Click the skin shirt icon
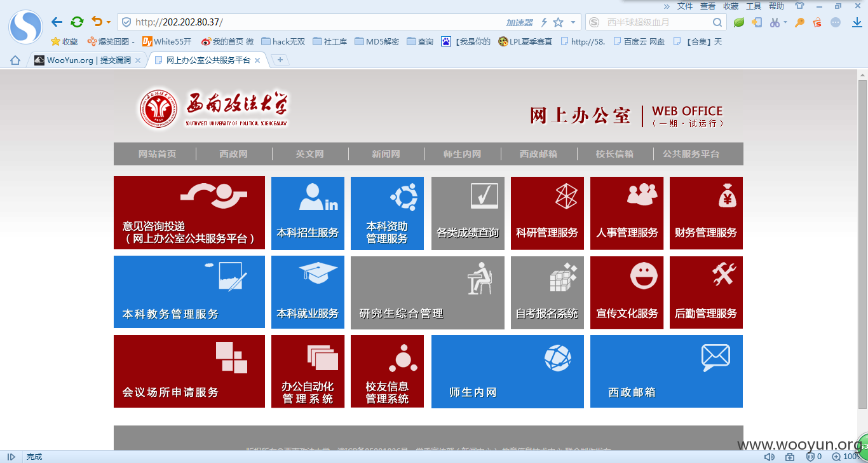Screen dimensions: 868x463 pyautogui.click(x=799, y=6)
